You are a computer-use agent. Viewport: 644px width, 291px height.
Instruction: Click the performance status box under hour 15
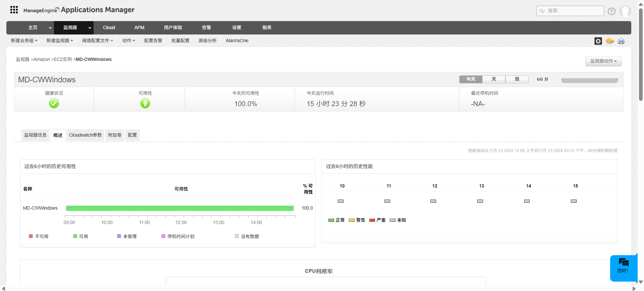(x=574, y=201)
